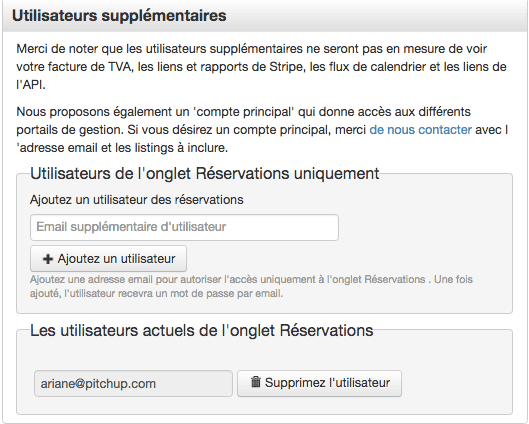
Task: Remove the user with Supprimez l'utilisateur button
Action: 319,383
